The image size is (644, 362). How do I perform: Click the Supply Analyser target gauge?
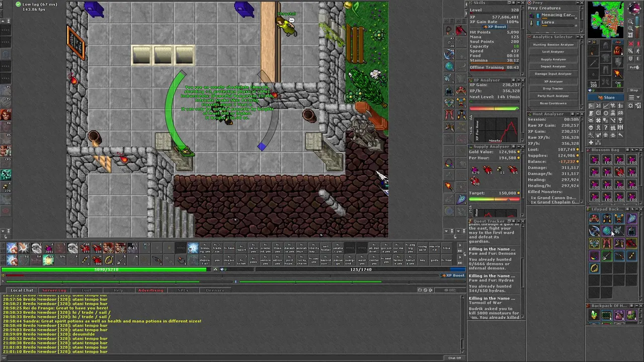pos(494,199)
